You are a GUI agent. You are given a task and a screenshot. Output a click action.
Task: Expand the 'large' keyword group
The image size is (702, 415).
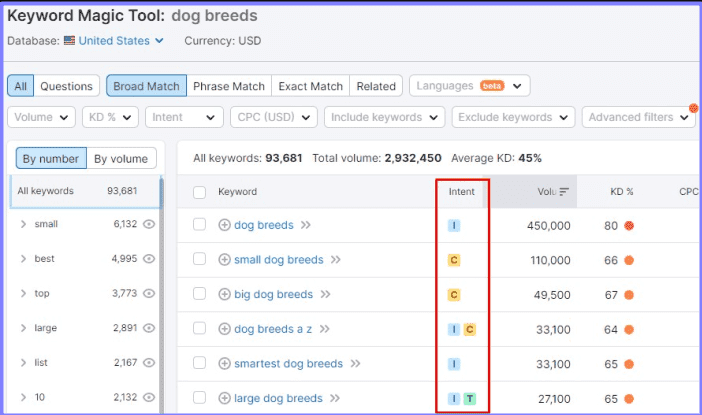point(23,328)
